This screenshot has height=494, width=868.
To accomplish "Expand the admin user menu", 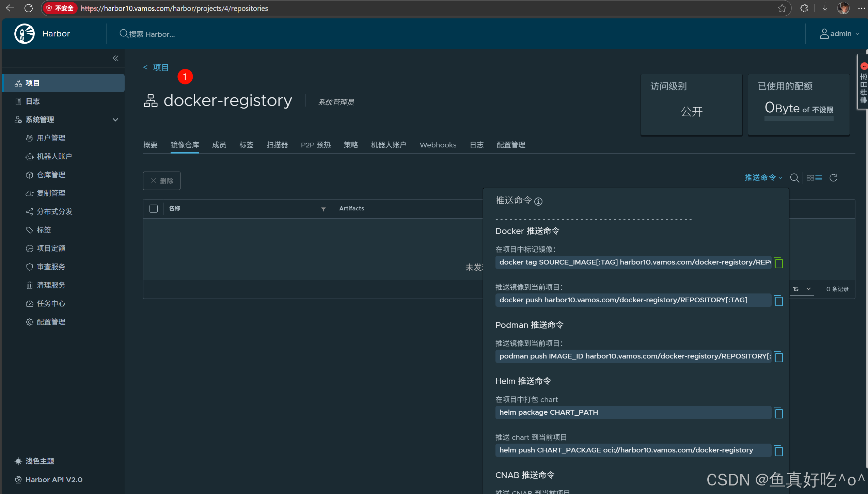I will pos(839,34).
